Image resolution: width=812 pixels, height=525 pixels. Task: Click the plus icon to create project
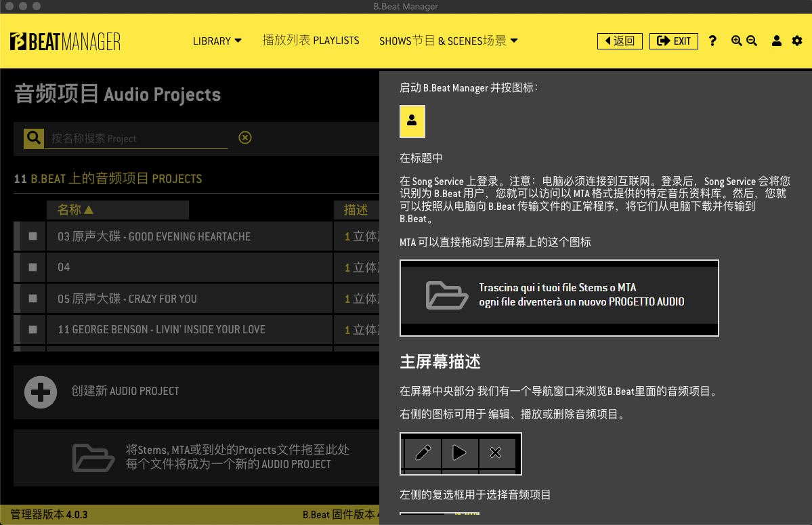[x=41, y=392]
